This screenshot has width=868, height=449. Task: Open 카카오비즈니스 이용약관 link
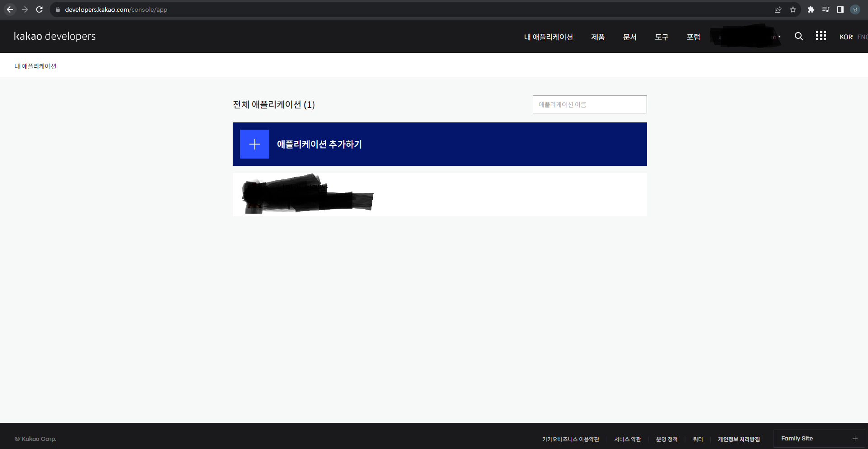tap(571, 439)
